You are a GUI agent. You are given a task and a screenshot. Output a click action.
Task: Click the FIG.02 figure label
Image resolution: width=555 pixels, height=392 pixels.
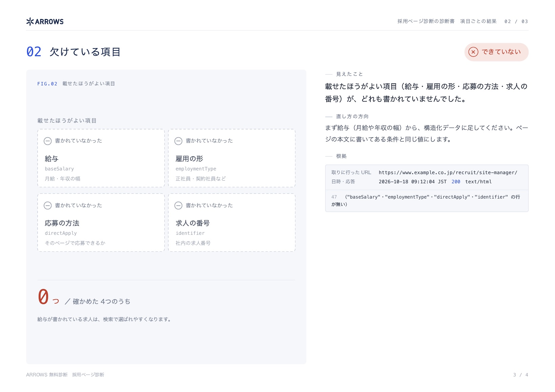click(47, 84)
